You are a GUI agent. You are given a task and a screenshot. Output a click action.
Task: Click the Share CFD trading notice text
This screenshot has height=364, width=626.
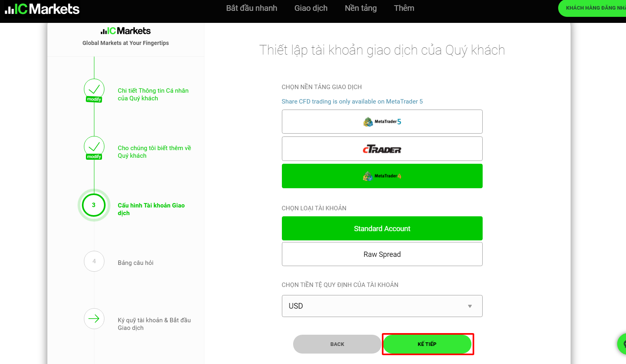[352, 102]
